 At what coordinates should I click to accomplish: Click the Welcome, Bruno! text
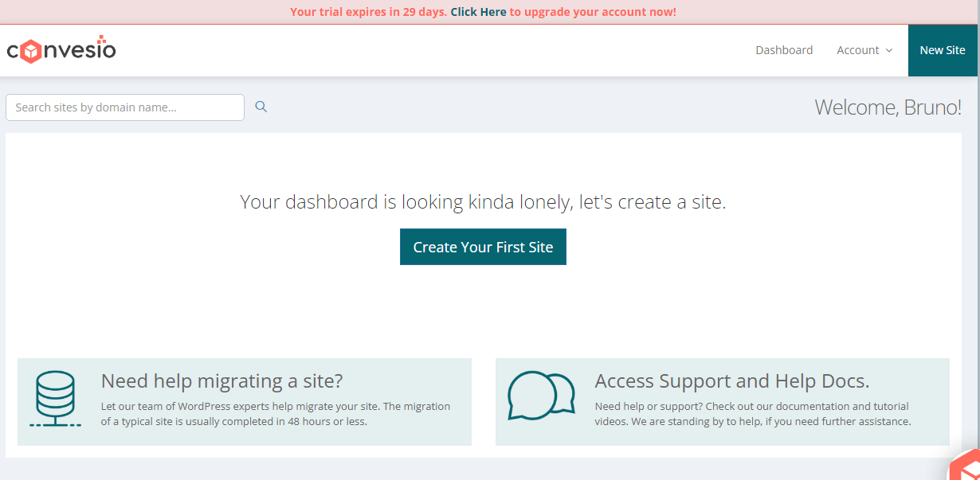(x=888, y=107)
